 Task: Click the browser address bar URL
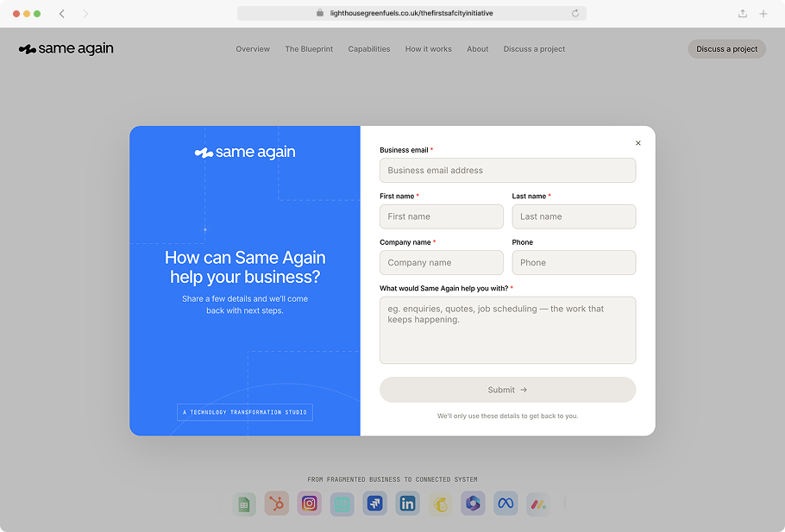click(x=411, y=14)
